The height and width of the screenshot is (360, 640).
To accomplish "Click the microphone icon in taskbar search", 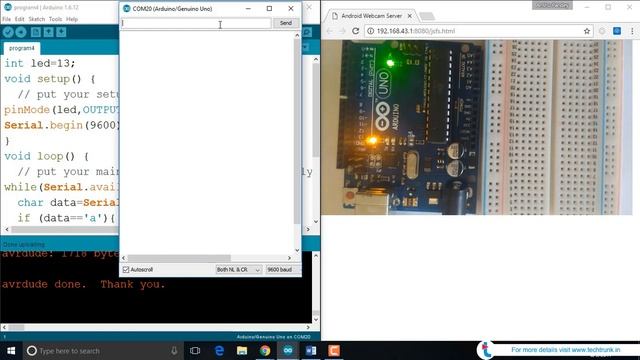I will pos(174,351).
